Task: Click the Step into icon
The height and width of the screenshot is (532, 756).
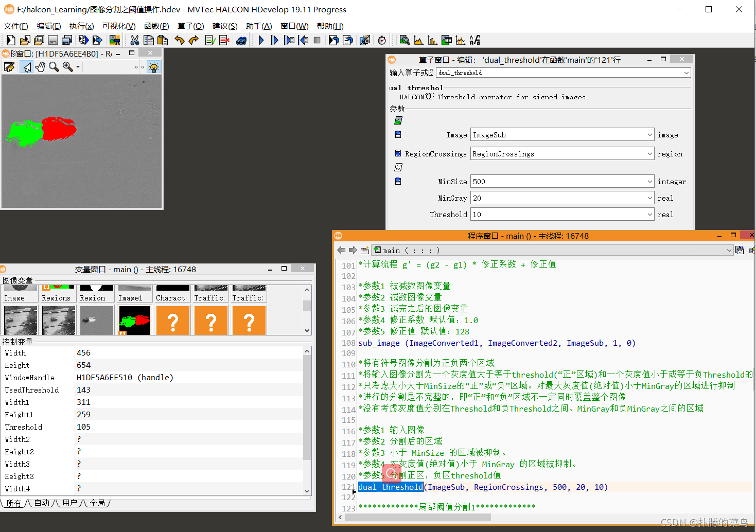Action: 289,40
